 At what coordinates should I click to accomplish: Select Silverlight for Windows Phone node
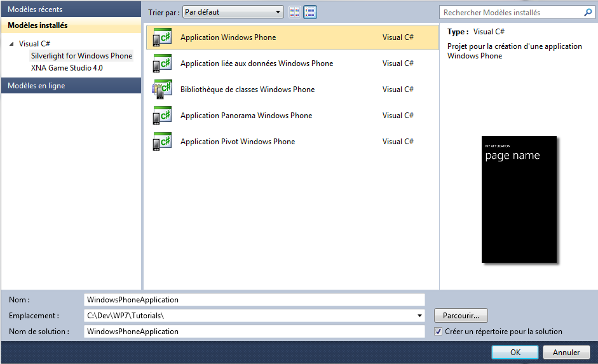coord(81,56)
